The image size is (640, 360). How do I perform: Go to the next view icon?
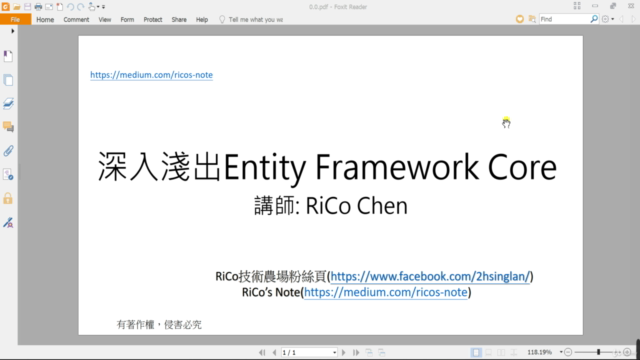coord(382,352)
